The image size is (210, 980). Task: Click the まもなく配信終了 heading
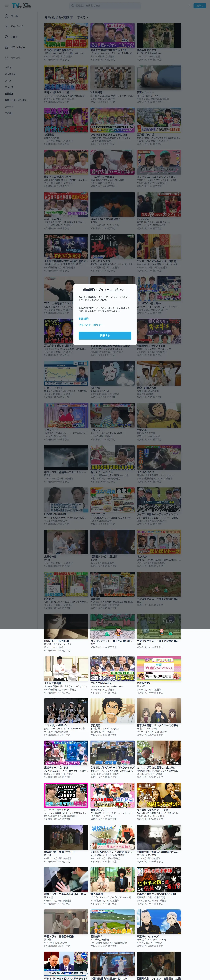point(58,17)
